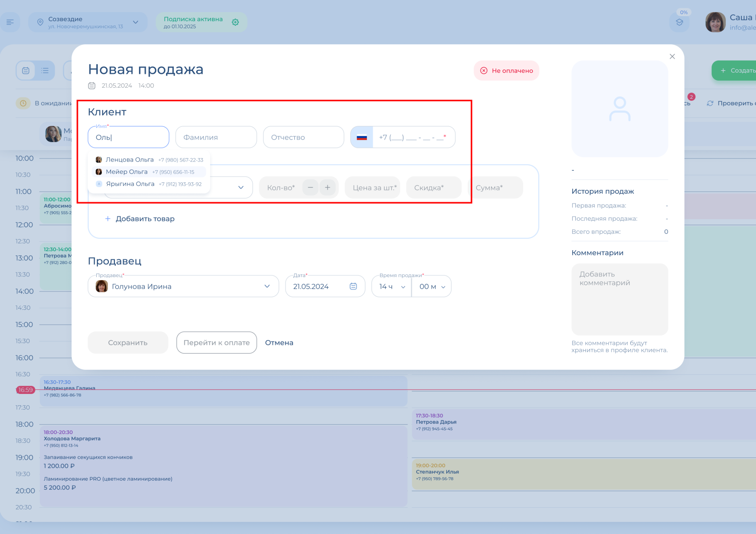
Task: Click the hamburger menu icon
Action: coord(10,22)
